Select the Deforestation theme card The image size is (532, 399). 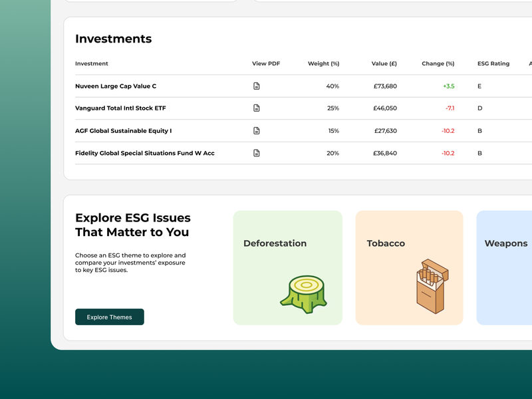click(288, 268)
